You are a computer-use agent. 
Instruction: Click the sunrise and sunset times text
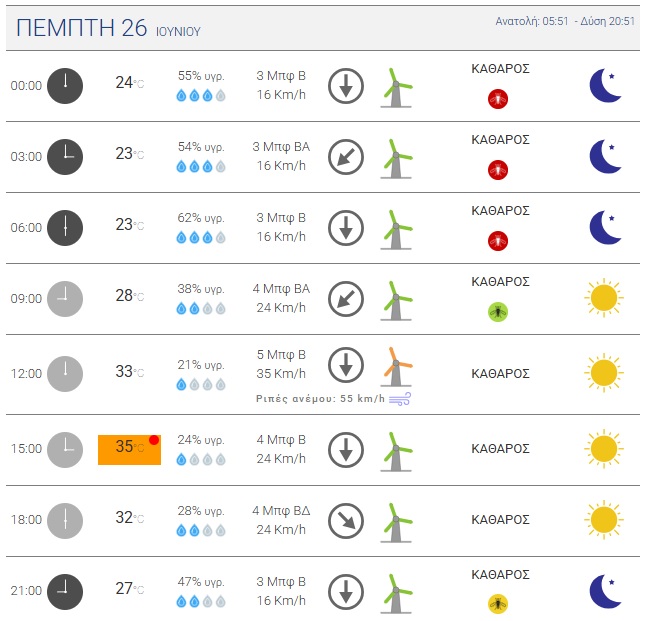click(x=565, y=21)
